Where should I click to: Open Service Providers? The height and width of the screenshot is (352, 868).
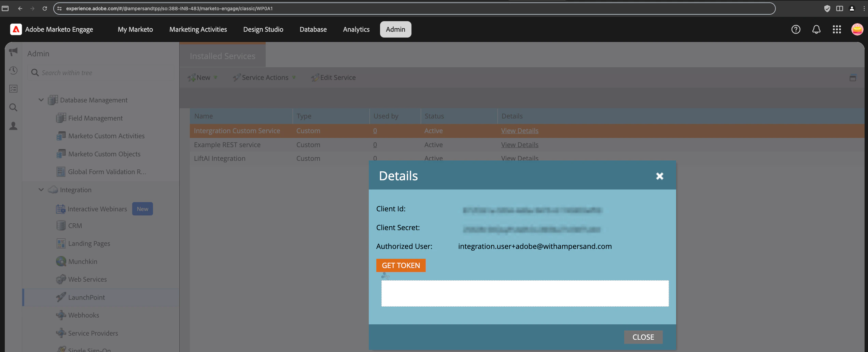(x=87, y=333)
